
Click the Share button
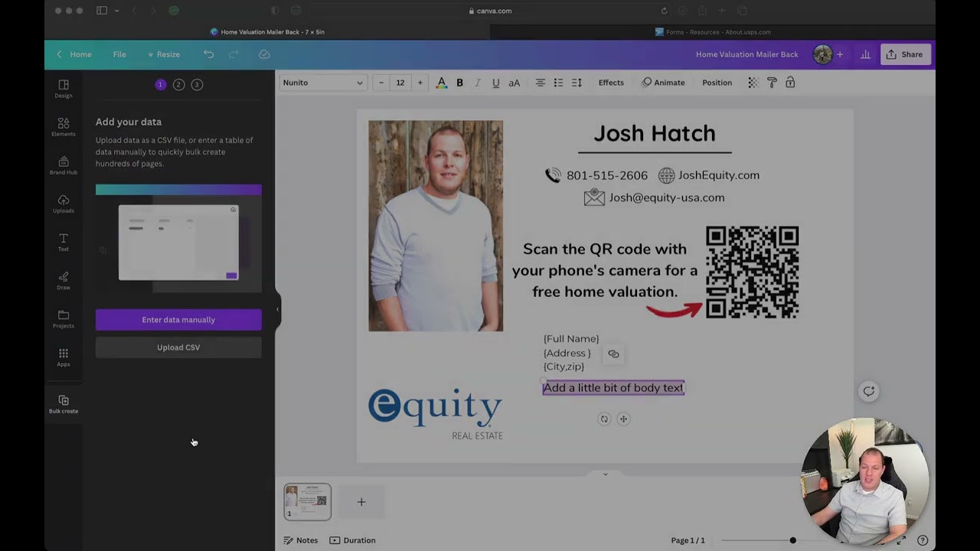(x=904, y=54)
